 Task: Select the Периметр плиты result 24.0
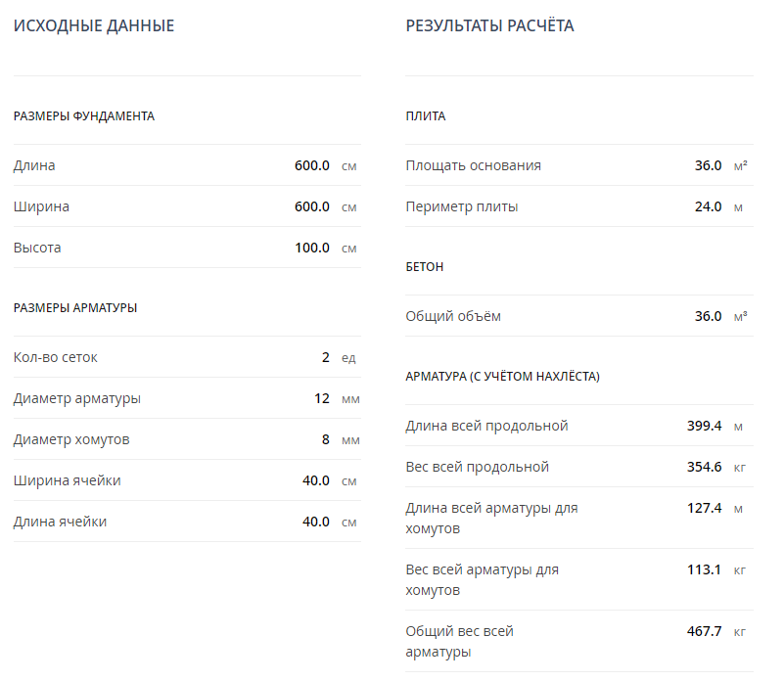[x=708, y=206]
